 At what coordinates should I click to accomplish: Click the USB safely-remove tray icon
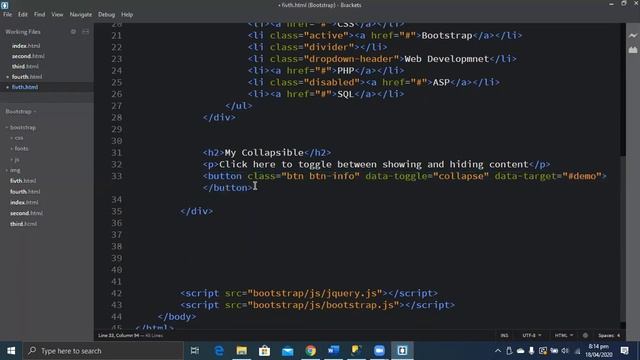pyautogui.click(x=509, y=351)
